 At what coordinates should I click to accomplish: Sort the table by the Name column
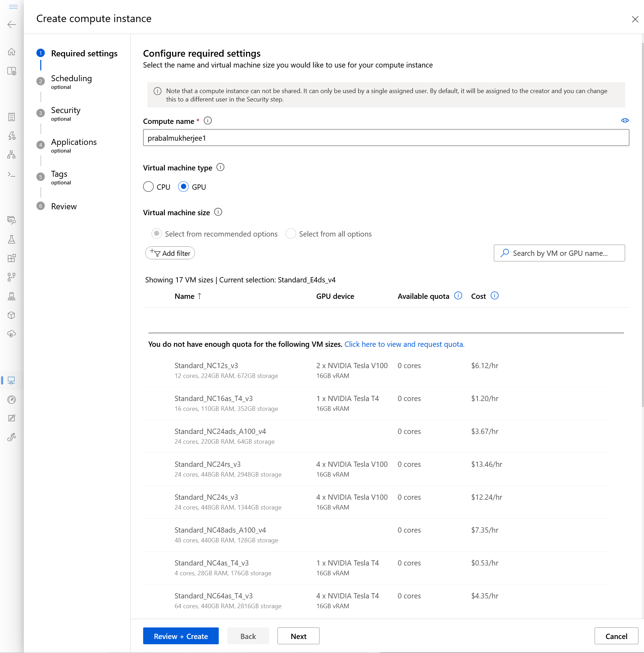click(x=188, y=296)
